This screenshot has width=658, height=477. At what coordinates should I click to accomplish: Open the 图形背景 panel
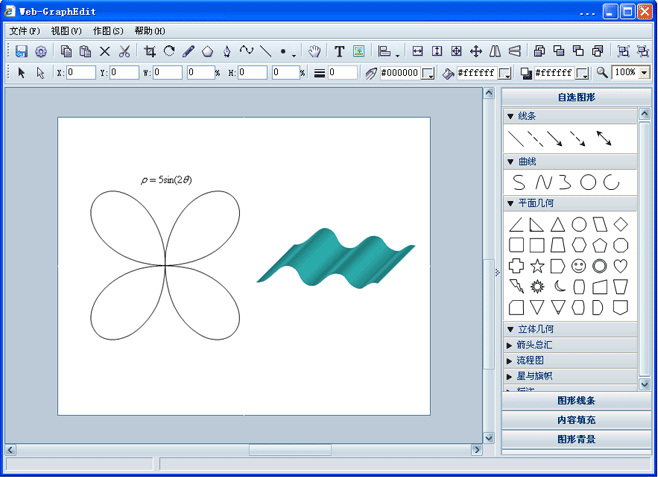576,439
